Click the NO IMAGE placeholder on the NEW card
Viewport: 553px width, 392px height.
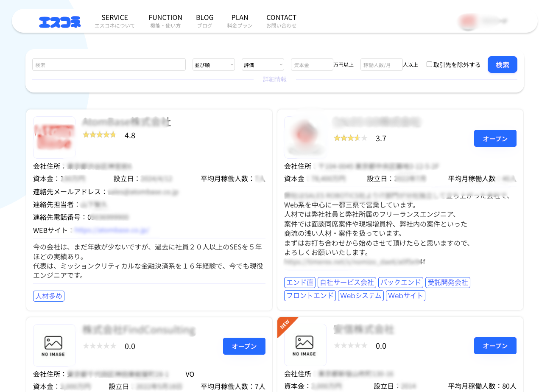click(305, 345)
